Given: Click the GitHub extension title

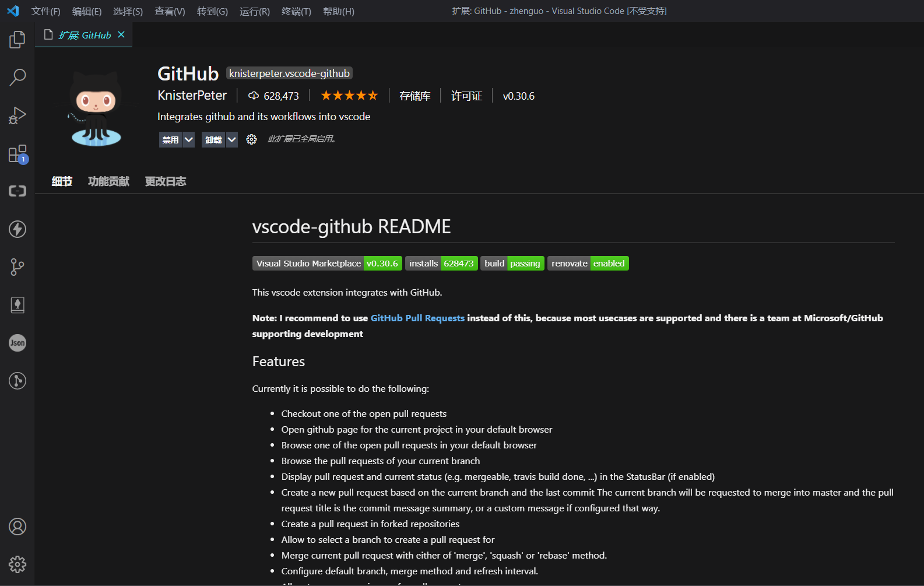Looking at the screenshot, I should coord(188,73).
